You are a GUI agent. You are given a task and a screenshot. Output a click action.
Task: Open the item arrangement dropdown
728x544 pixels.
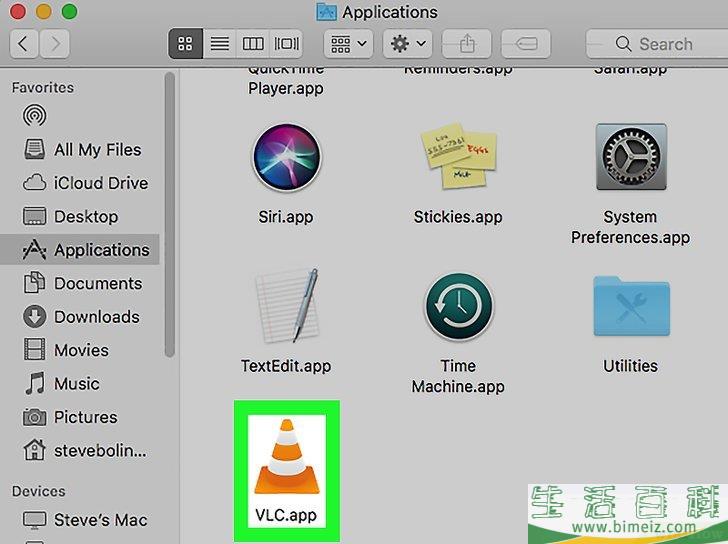tap(347, 44)
